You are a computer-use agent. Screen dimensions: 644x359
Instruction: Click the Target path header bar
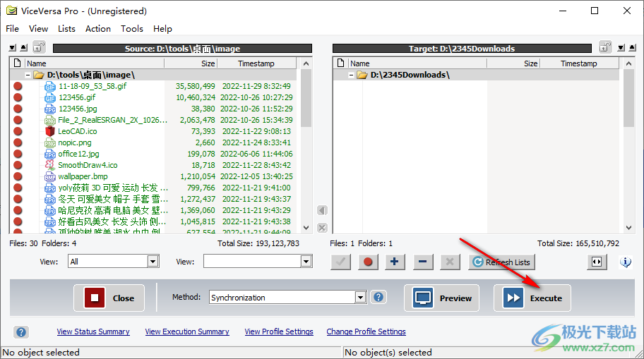462,49
